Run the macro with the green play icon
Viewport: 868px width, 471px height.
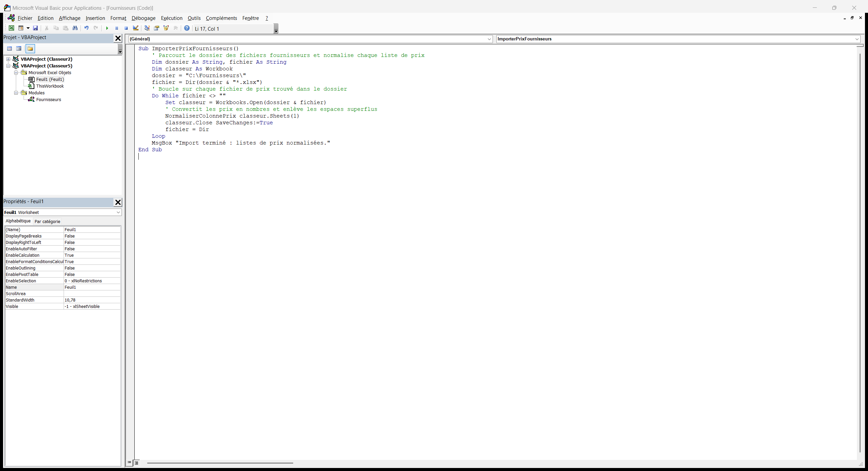tap(107, 28)
